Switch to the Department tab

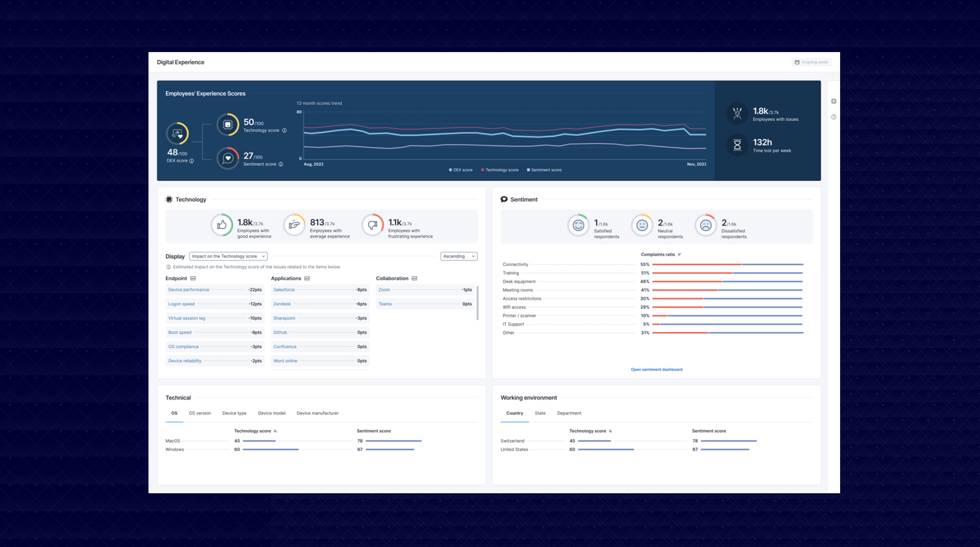coord(569,413)
